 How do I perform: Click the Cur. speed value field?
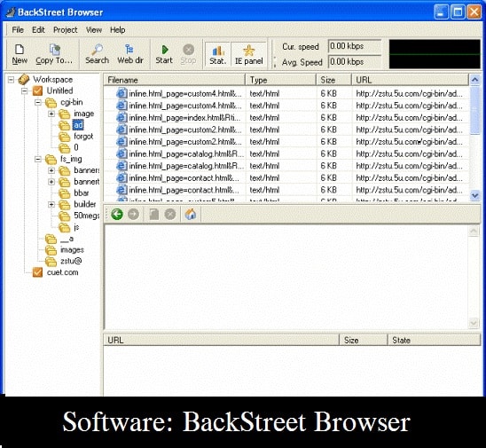355,46
